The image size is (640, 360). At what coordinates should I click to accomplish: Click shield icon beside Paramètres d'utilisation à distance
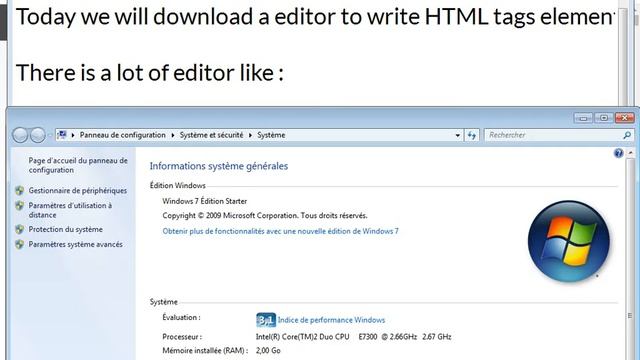20,206
